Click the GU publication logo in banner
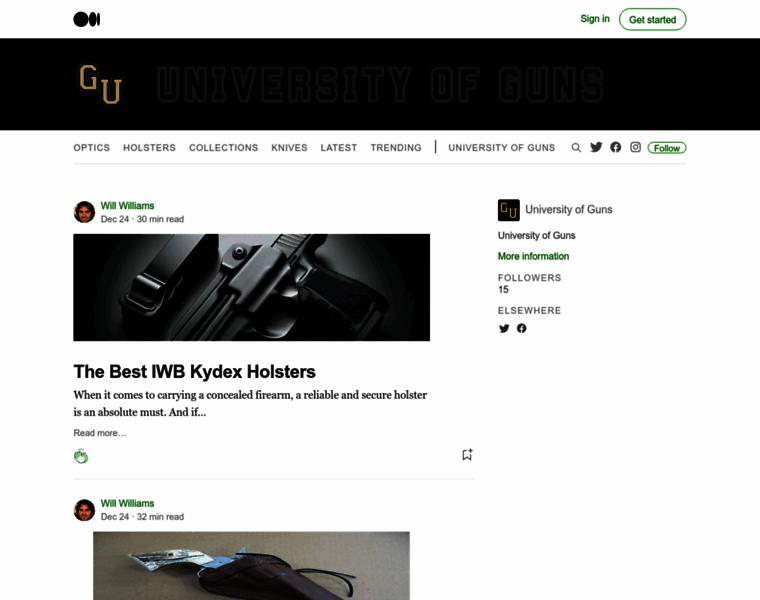 [x=101, y=84]
